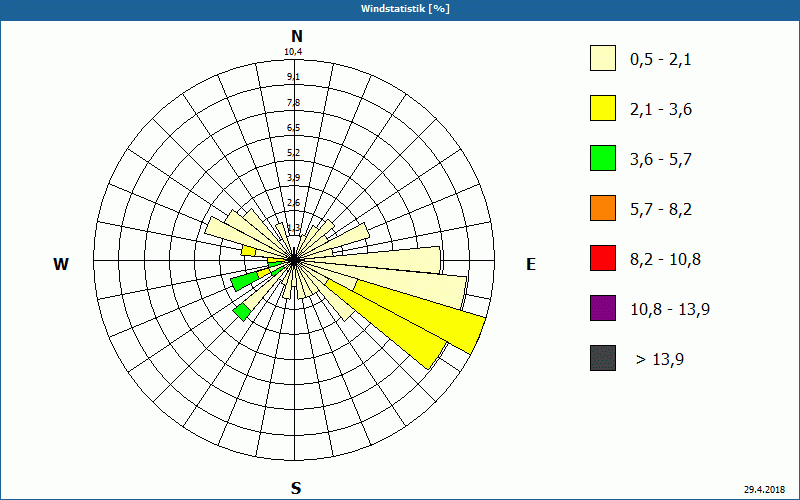The height and width of the screenshot is (500, 800).
Task: Select the dark gray > 13,9 legend swatch
Action: click(603, 358)
